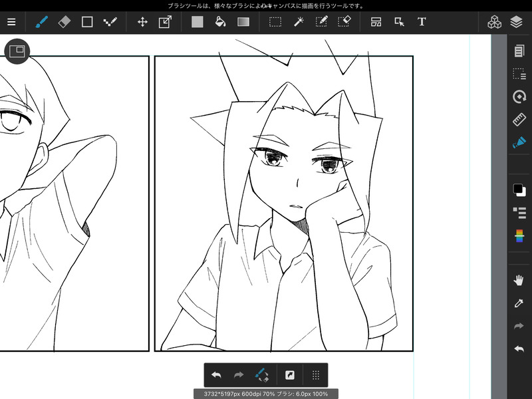
Task: Open the hamburger main menu
Action: tap(11, 22)
